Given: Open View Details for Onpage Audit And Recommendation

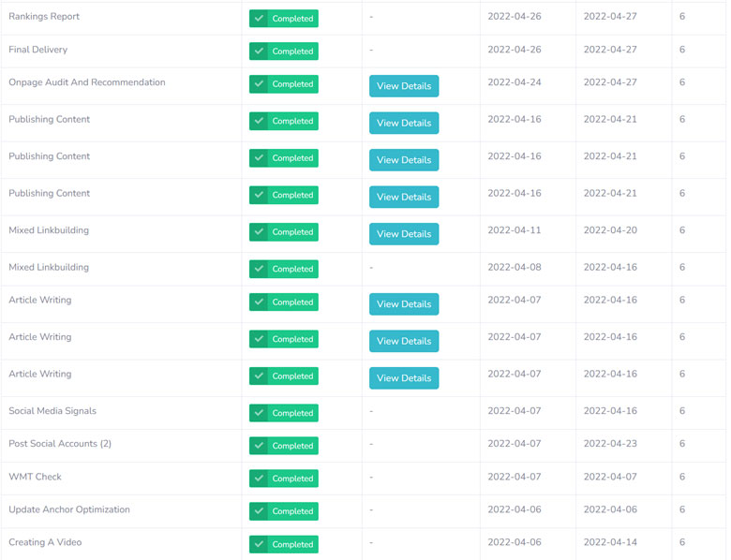Looking at the screenshot, I should pos(404,86).
